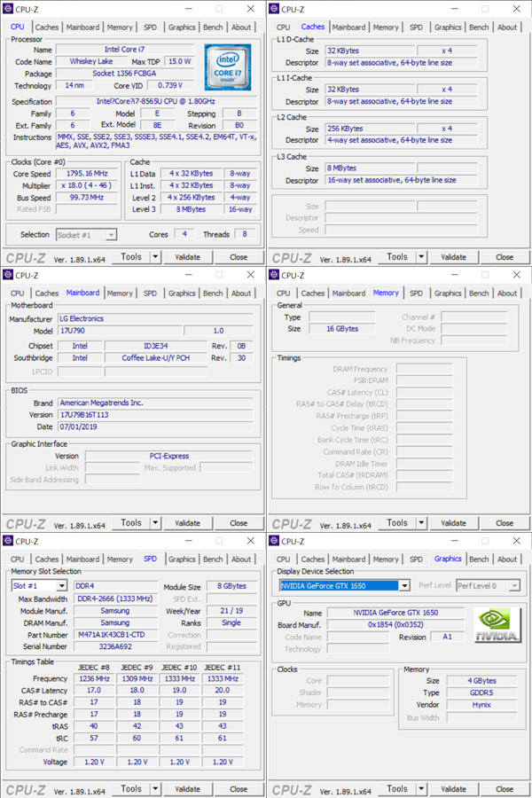Click CPU-Z title icon of the CPU-tab window
Screen dimensions: 532x798
8,9
